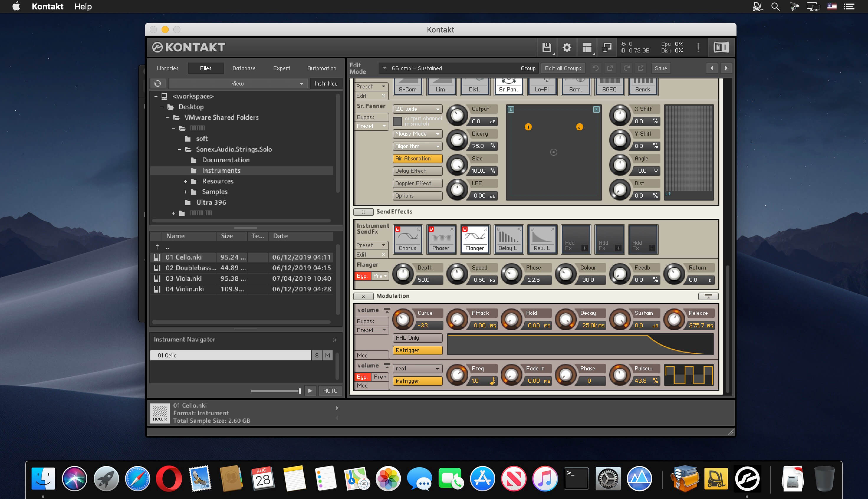Open the workspace layout panel menu

[x=587, y=47]
